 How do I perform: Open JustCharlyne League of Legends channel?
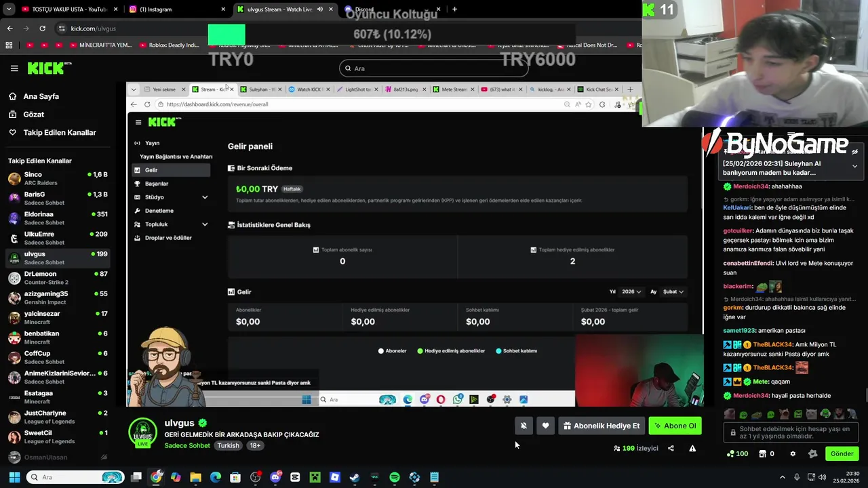point(58,417)
